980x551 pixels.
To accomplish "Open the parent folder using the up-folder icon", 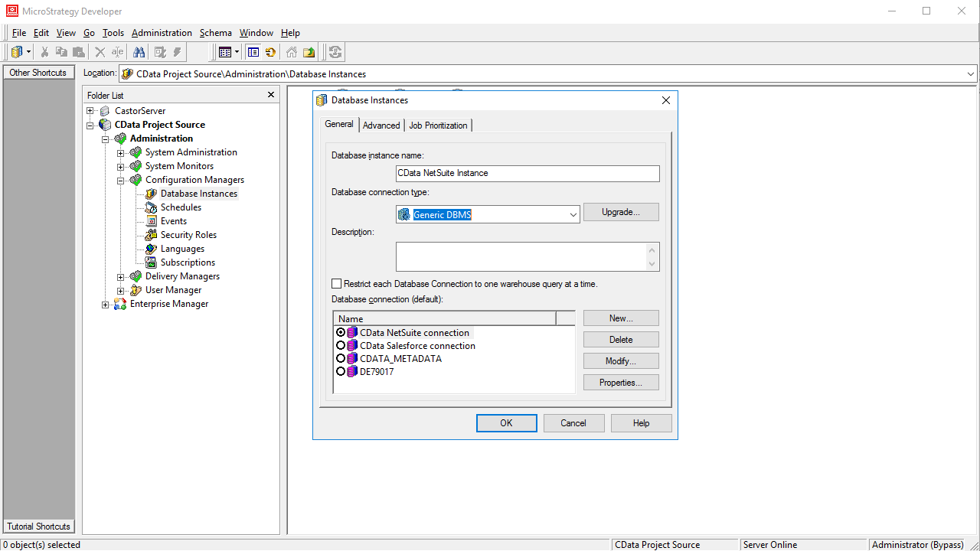I will click(309, 51).
